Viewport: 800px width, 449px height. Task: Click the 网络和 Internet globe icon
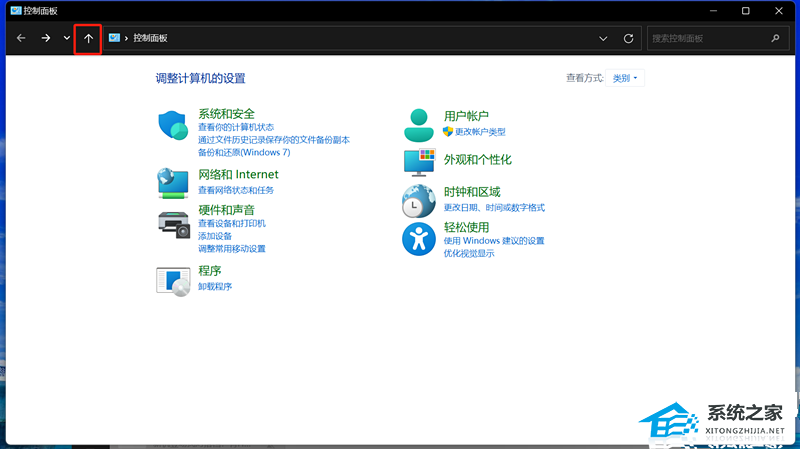(x=173, y=183)
